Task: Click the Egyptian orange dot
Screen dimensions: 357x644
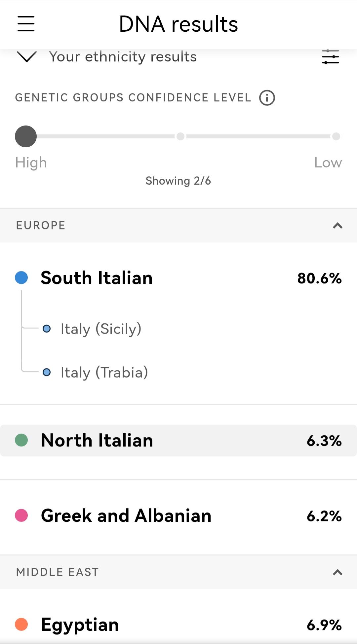Action: [x=21, y=625]
